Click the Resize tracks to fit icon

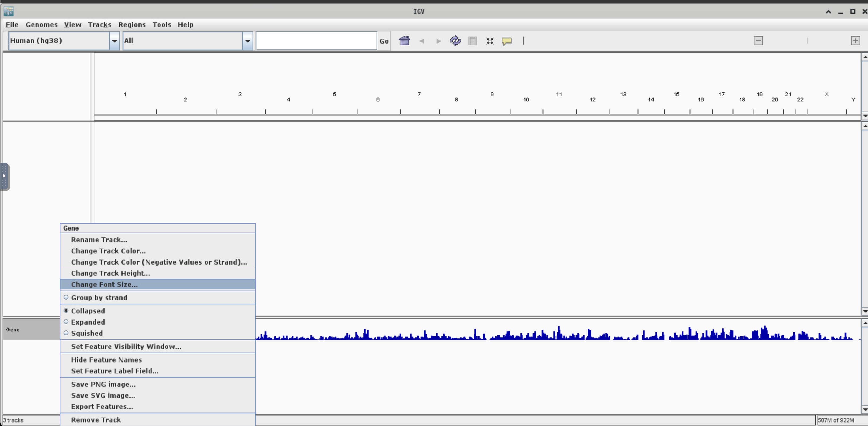[490, 41]
